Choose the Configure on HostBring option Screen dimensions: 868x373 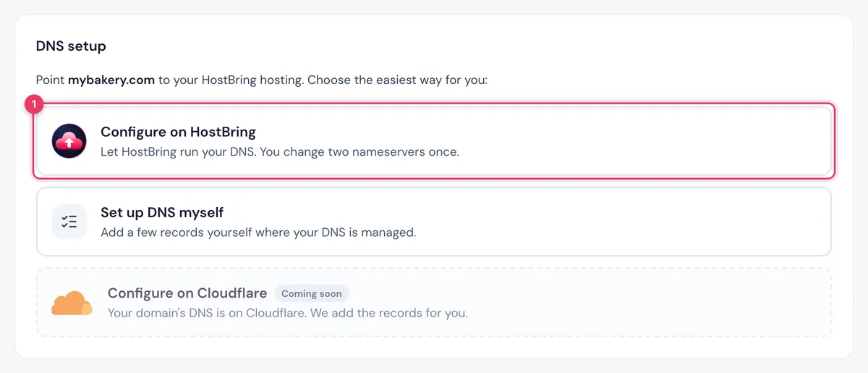tap(434, 141)
